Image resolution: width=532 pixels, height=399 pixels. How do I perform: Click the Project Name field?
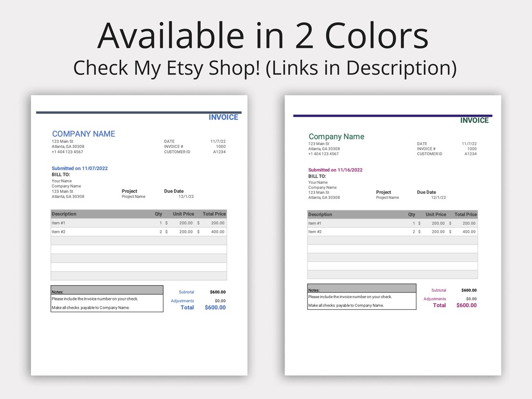133,196
